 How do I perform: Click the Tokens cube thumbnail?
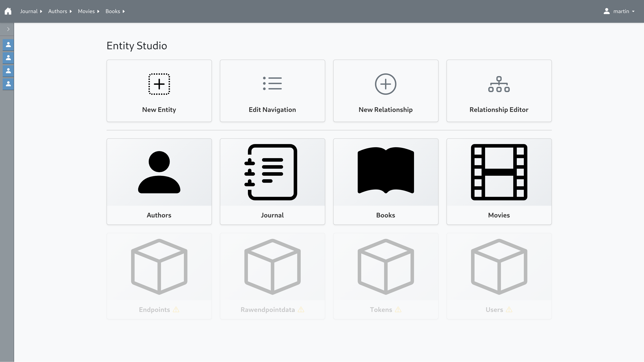tap(386, 267)
